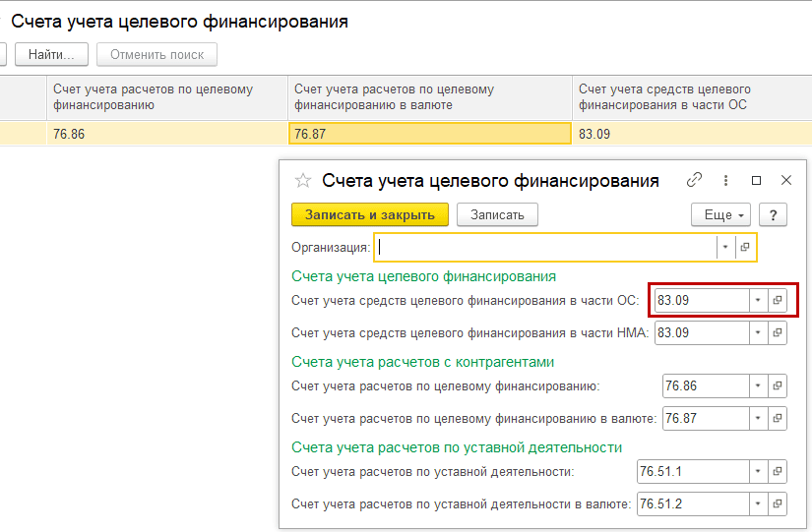
Task: Expand the dropdown of the ОС account field
Action: [x=758, y=300]
